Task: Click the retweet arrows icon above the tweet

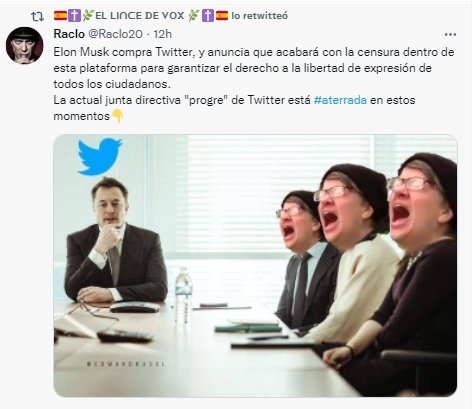Action: (37, 16)
